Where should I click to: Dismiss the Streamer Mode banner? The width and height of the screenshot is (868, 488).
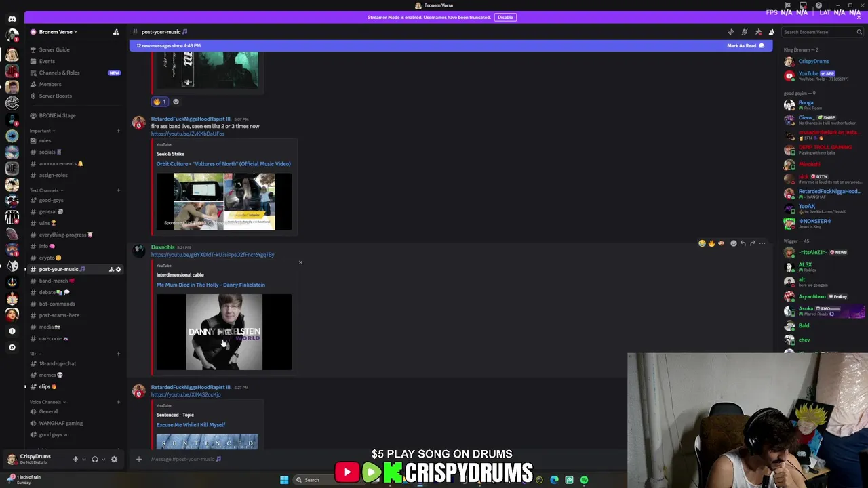[859, 17]
